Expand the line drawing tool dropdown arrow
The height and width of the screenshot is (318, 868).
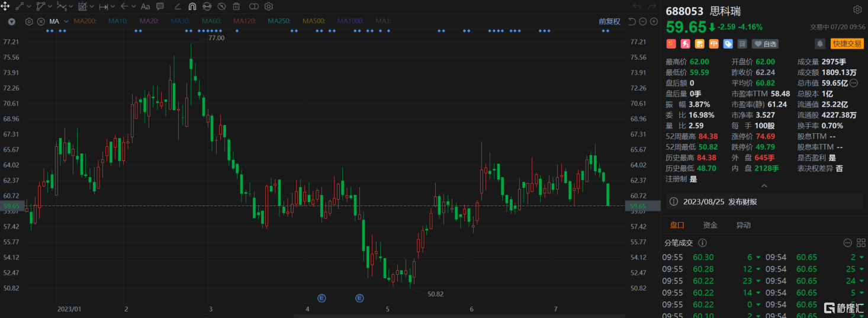click(30, 7)
